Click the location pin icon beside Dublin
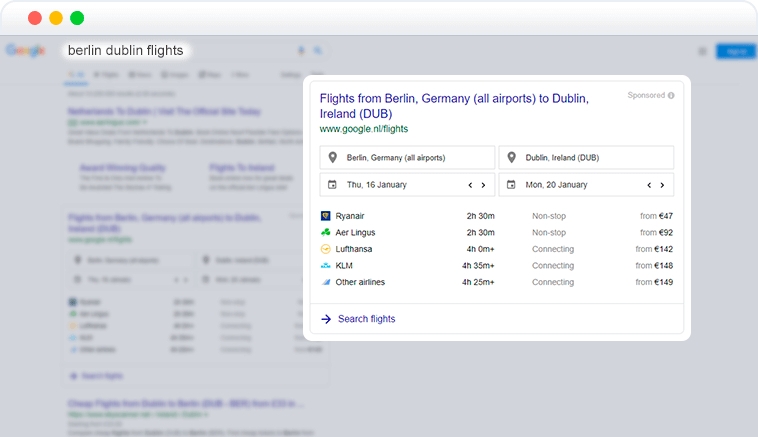This screenshot has width=758, height=437. coord(511,158)
